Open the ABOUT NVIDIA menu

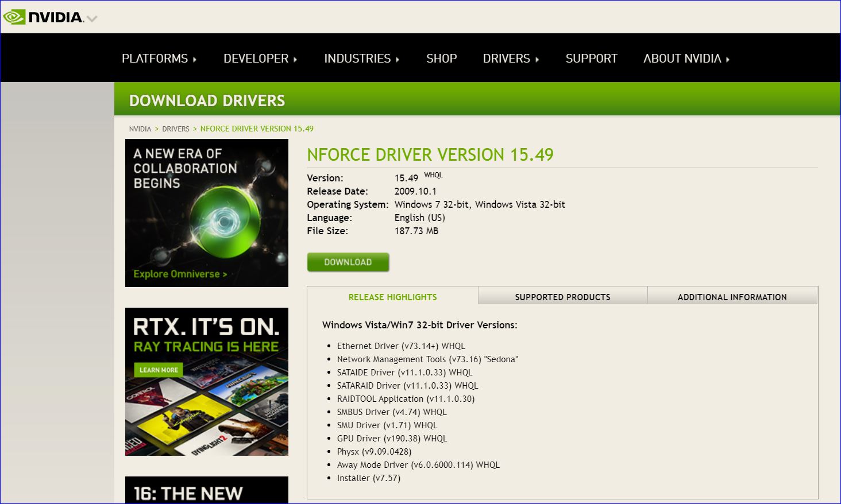[x=686, y=59]
